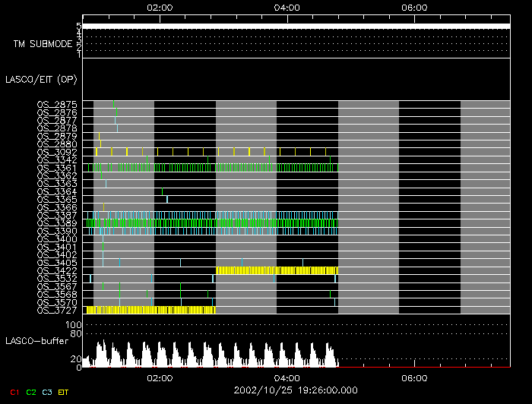The width and height of the screenshot is (532, 404).
Task: Click the TM SUBMODE axis label
Action: click(x=43, y=43)
